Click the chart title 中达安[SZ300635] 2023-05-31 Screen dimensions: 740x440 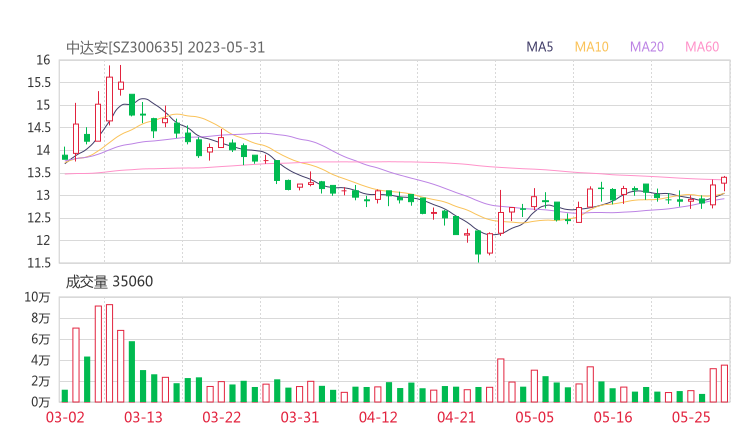[165, 48]
